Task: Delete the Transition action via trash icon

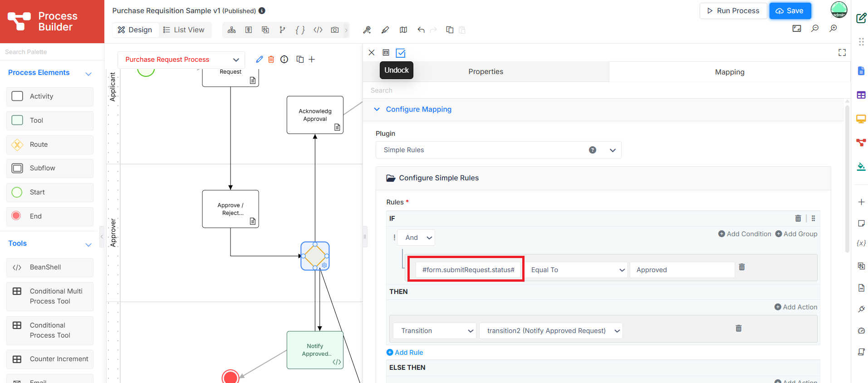Action: (x=739, y=328)
